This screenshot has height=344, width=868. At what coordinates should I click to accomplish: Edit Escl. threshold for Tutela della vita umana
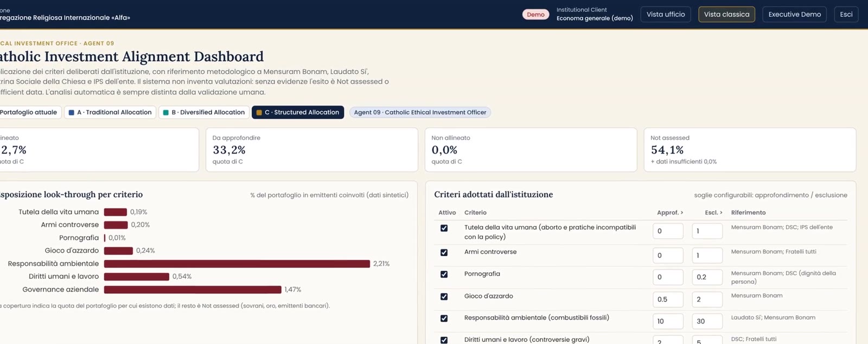coord(707,231)
